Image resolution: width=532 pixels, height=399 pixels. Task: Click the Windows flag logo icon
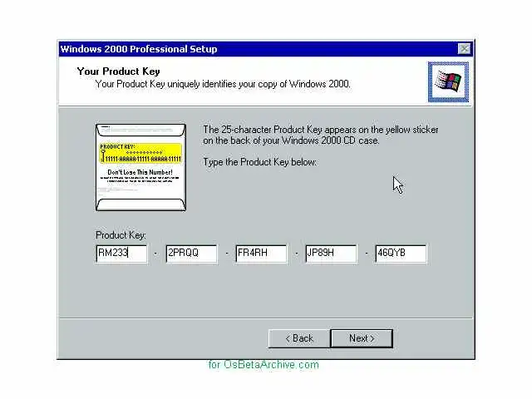[448, 81]
